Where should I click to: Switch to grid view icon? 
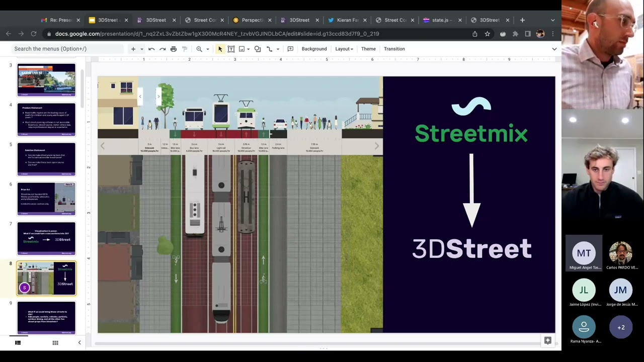click(x=55, y=343)
